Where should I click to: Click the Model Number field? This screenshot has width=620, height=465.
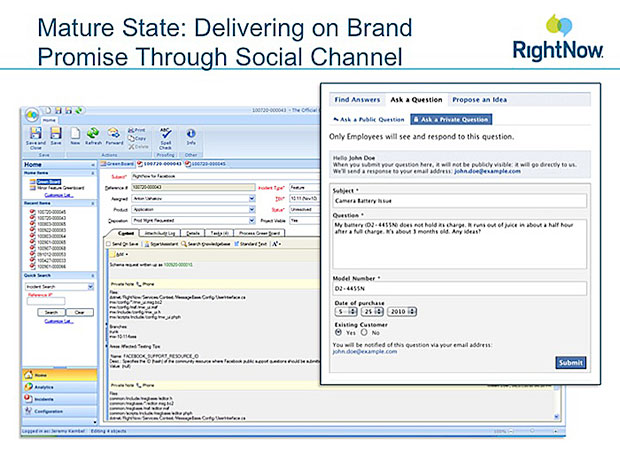click(x=459, y=289)
